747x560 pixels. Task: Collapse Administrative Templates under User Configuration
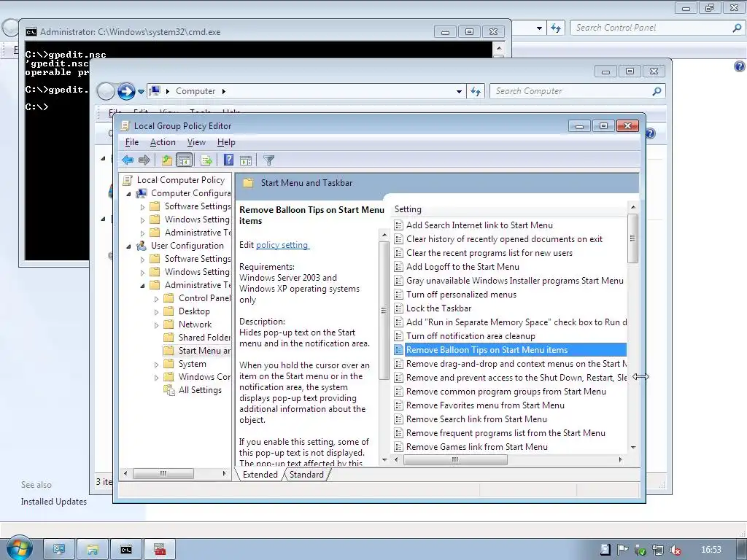[x=142, y=286]
